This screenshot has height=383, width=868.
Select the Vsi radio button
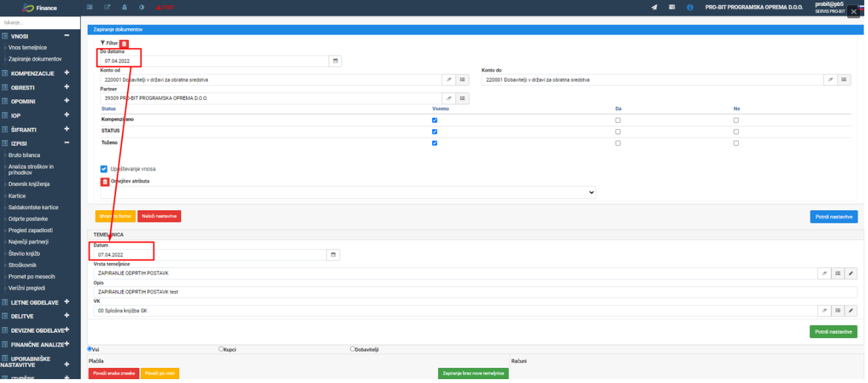pos(90,349)
